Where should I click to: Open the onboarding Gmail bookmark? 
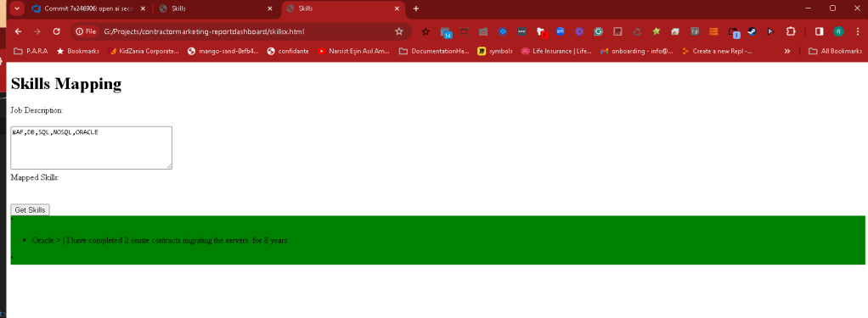(x=637, y=51)
